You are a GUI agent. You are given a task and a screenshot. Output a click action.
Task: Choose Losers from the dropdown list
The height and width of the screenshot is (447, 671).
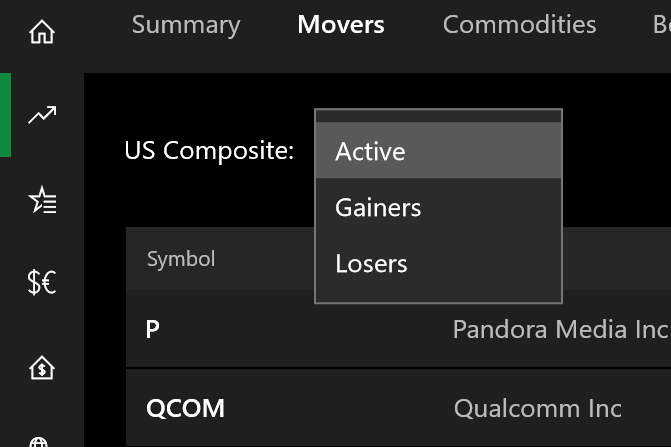[438, 263]
